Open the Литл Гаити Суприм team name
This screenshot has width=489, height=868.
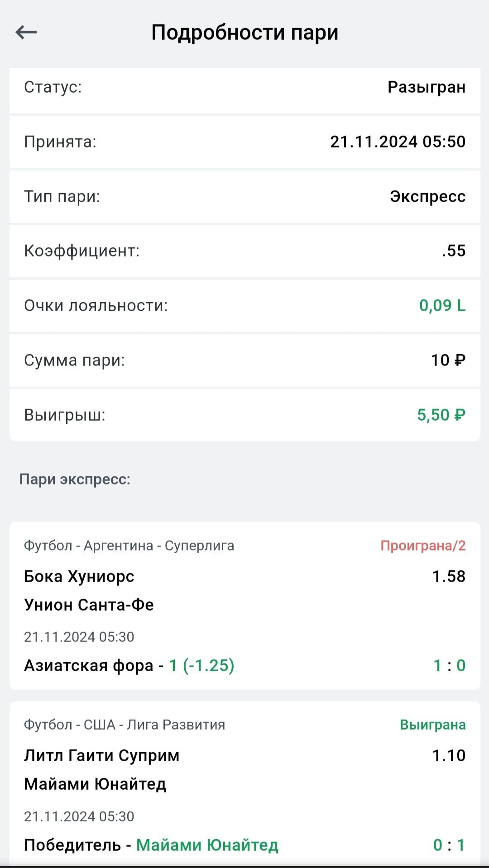102,756
